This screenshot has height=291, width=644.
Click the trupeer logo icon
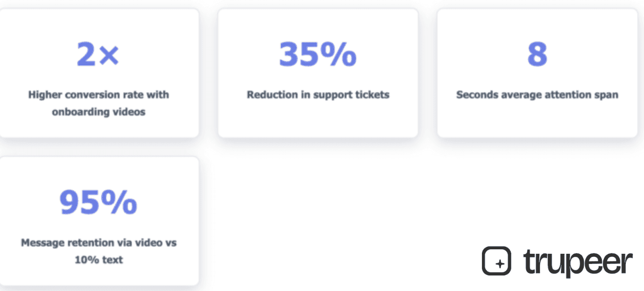pyautogui.click(x=497, y=261)
